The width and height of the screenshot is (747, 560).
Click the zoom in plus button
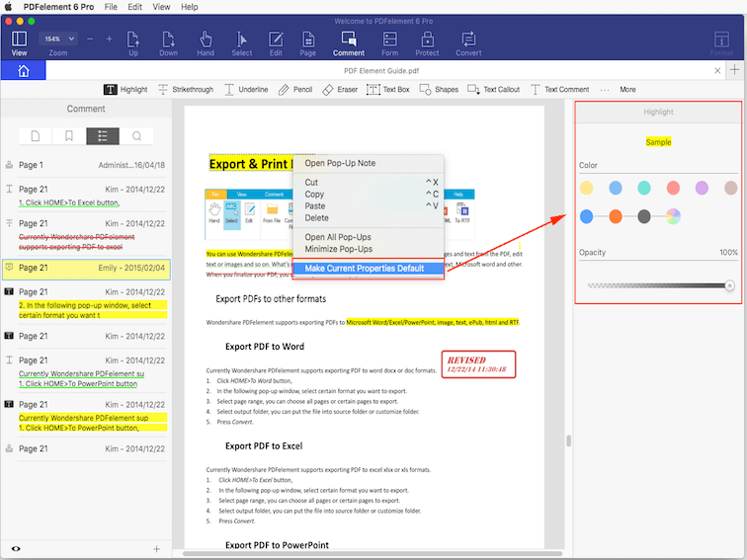[109, 39]
